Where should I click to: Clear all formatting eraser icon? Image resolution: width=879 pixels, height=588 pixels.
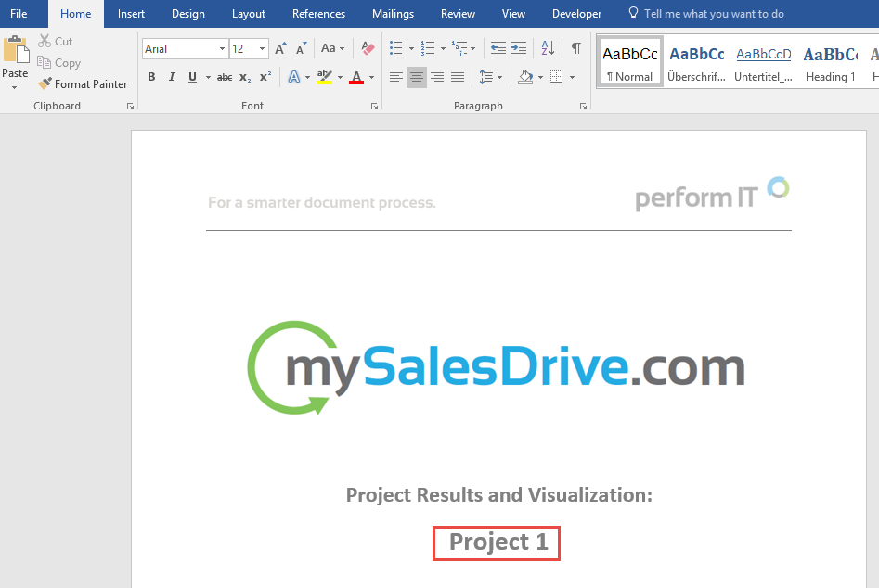coord(368,48)
